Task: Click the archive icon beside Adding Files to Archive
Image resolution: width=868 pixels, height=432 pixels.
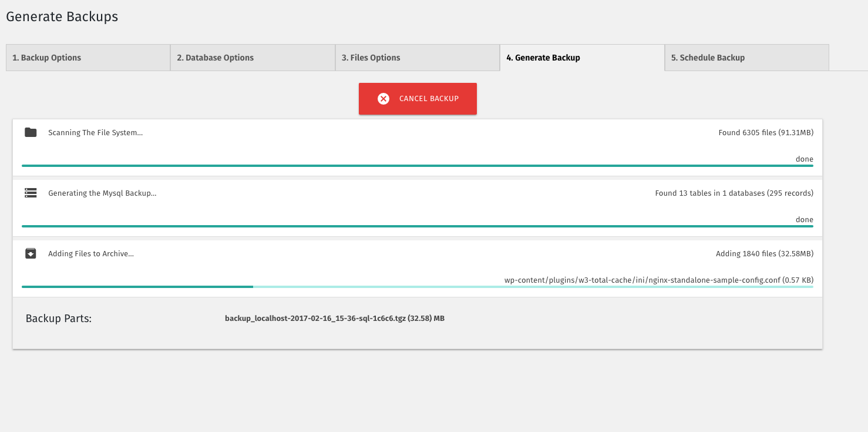Action: (x=31, y=253)
